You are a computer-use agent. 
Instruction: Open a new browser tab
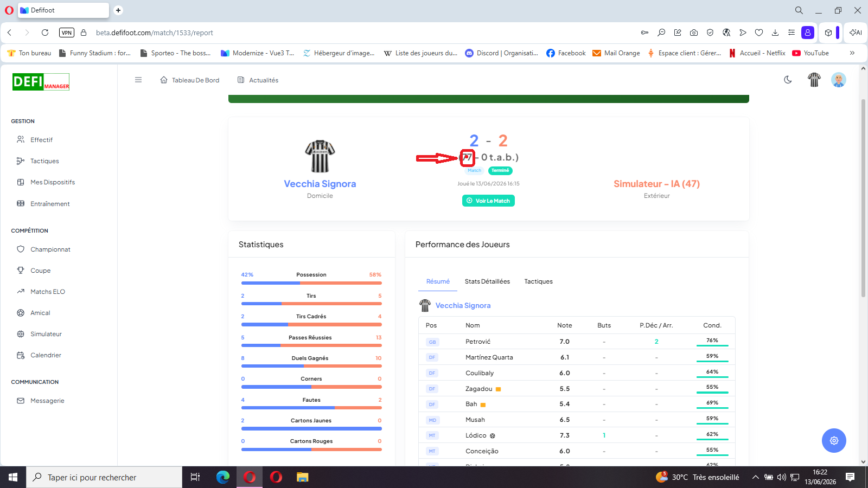tap(118, 10)
